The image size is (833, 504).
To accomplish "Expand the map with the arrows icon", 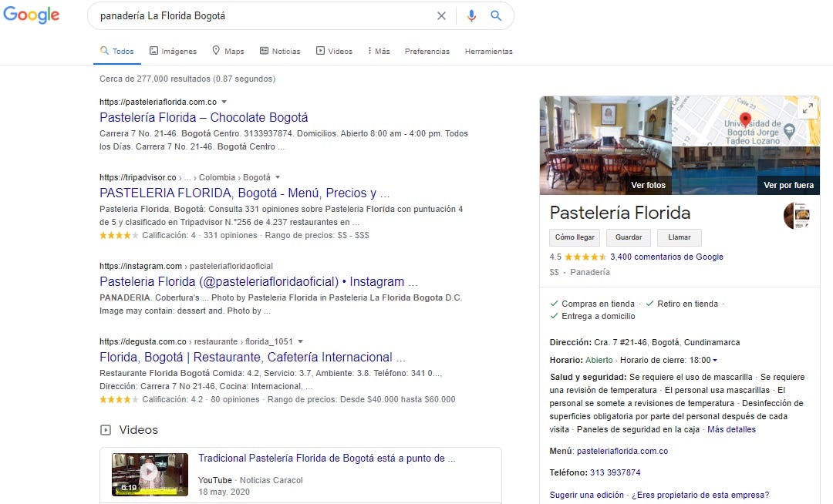I will pos(808,109).
